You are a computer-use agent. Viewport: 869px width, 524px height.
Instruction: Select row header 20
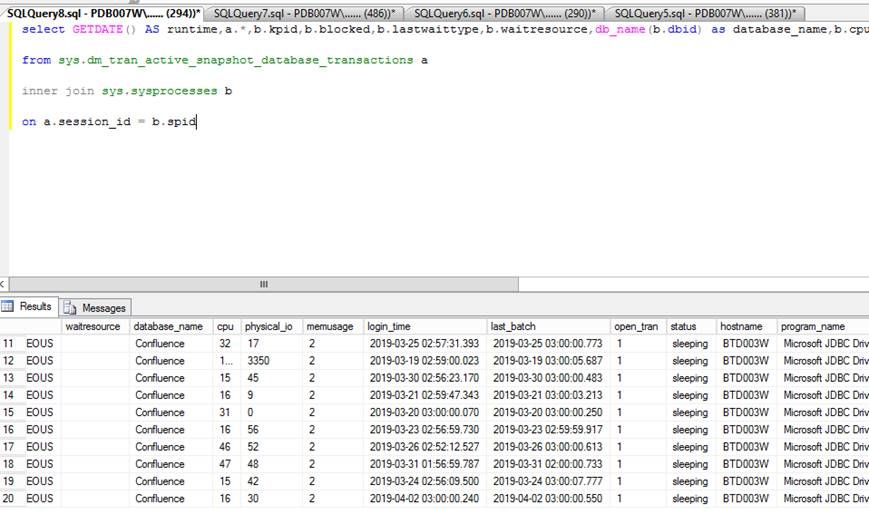point(9,498)
